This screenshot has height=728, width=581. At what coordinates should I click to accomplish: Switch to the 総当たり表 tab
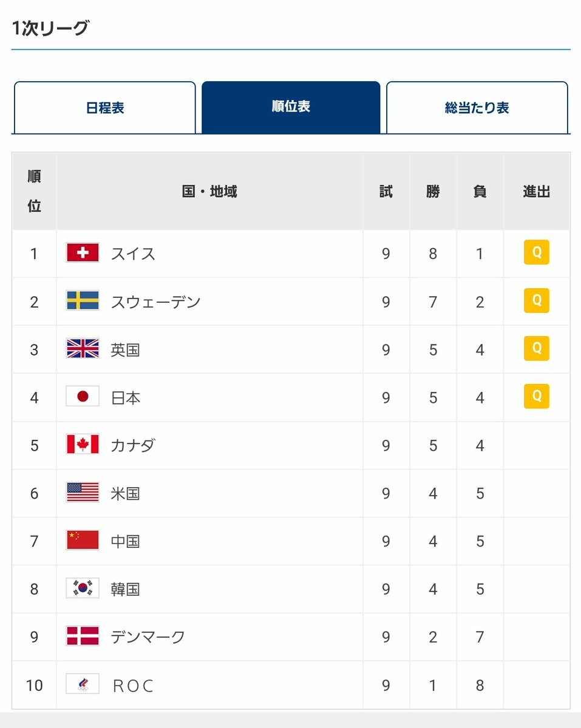click(x=477, y=108)
